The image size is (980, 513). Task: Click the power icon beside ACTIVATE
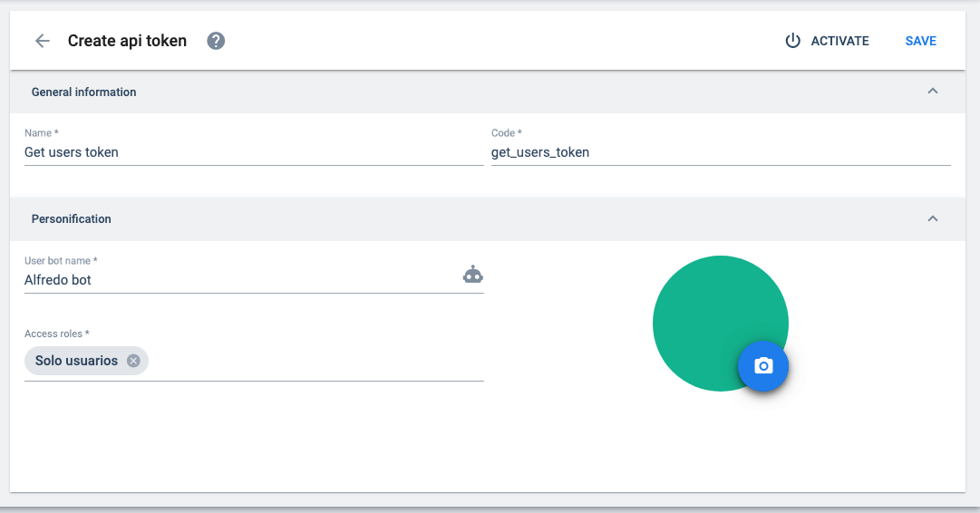pyautogui.click(x=792, y=41)
